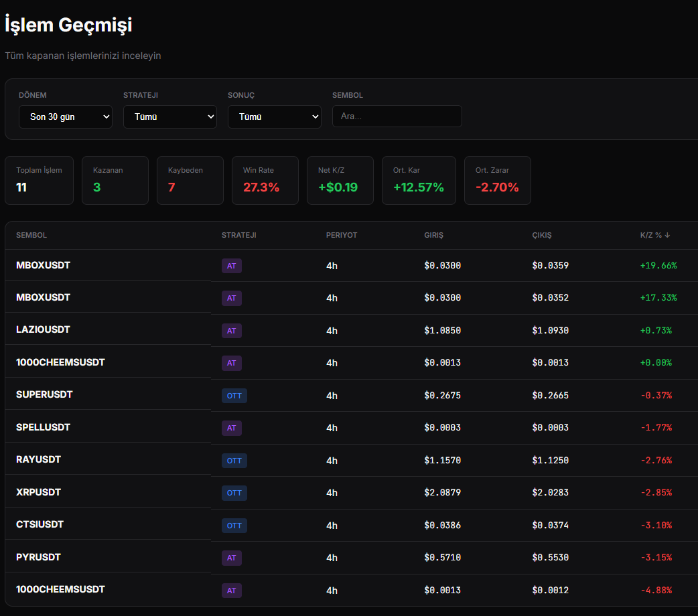Click the AT badge in PYRUSDT row
Screen dimensions: 698x616
pos(232,558)
